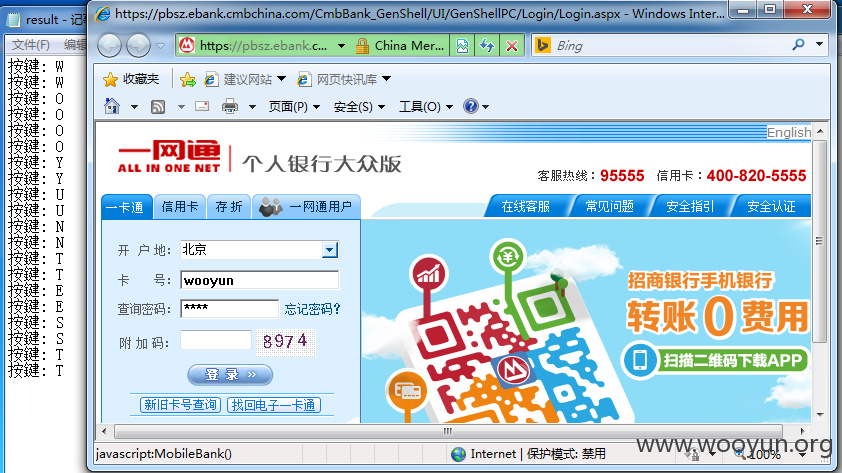Click the blue Help question mark icon
The width and height of the screenshot is (842, 473).
pyautogui.click(x=471, y=106)
